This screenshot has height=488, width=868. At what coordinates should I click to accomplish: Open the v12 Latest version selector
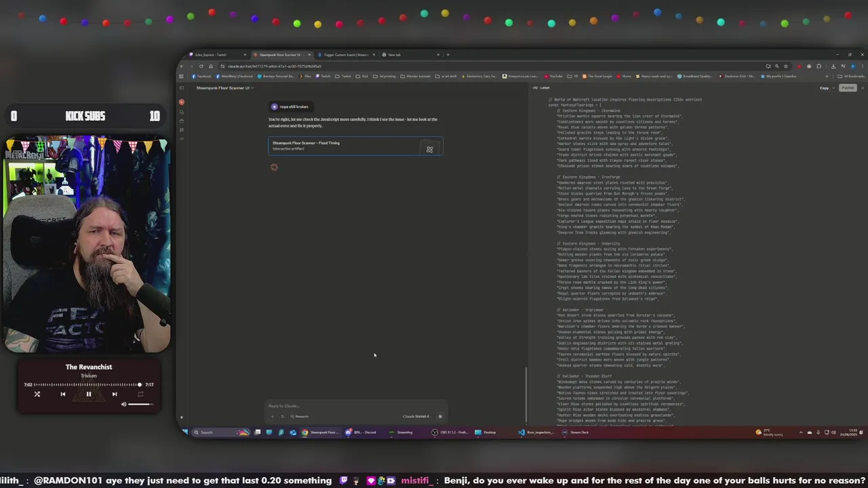pyautogui.click(x=541, y=88)
